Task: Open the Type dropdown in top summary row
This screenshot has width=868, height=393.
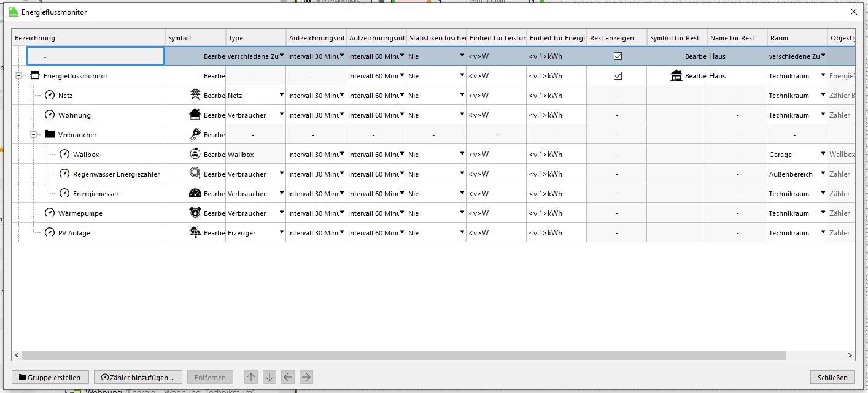Action: [282, 56]
